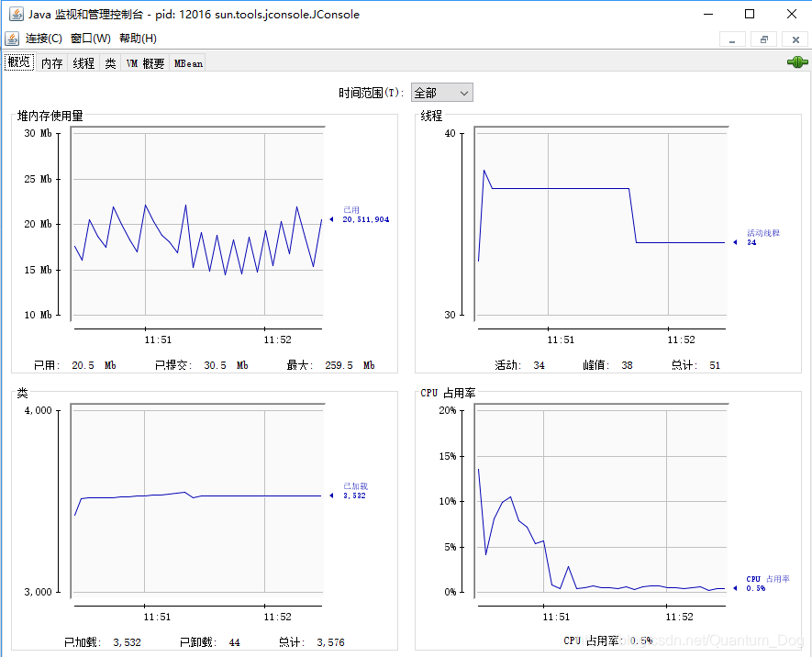
Task: Switch to the 内存 tab
Action: click(51, 63)
